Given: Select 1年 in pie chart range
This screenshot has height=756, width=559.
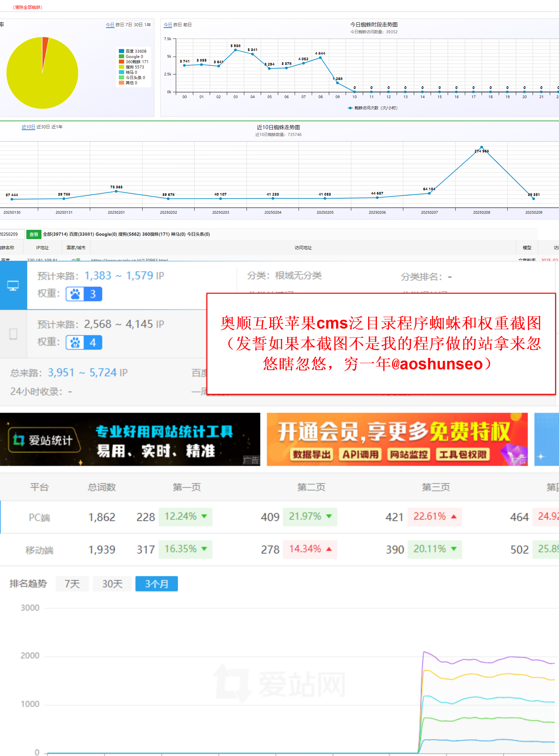Looking at the screenshot, I should click(147, 25).
